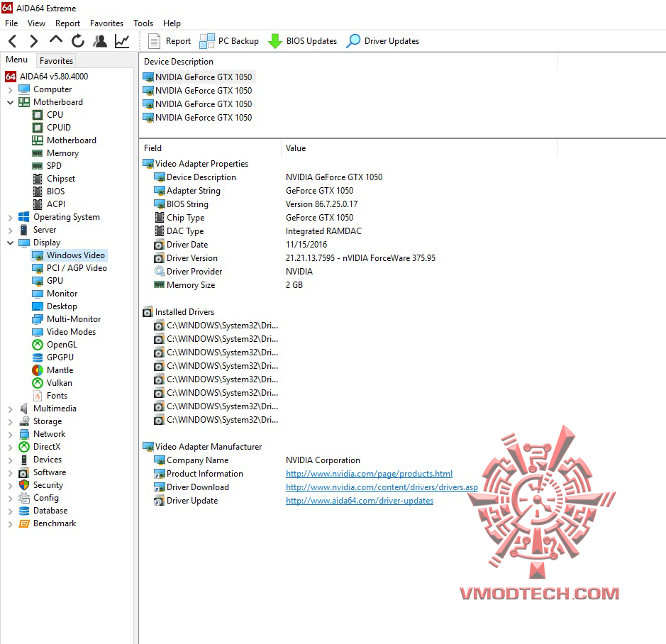
Task: Select the Chipset item icon
Action: click(38, 179)
